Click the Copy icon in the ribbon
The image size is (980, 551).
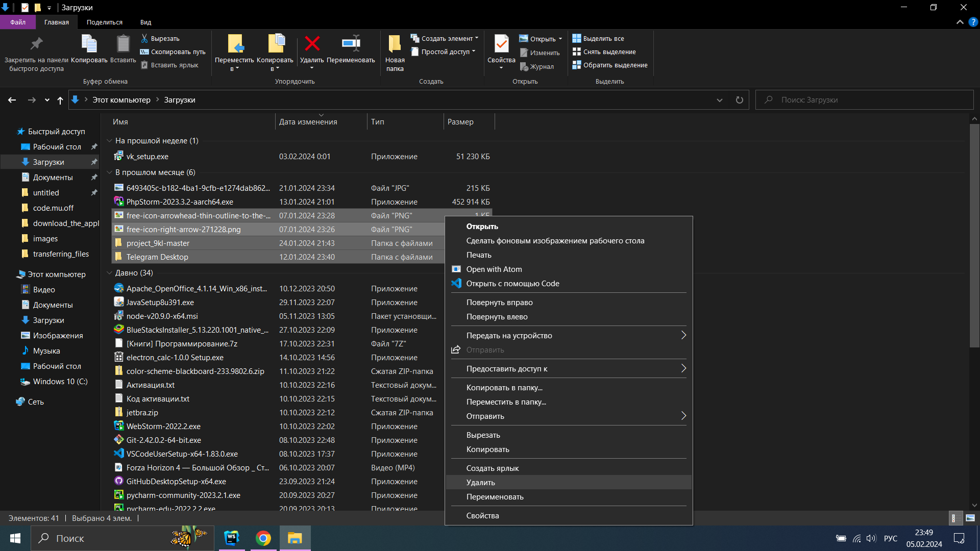(89, 44)
